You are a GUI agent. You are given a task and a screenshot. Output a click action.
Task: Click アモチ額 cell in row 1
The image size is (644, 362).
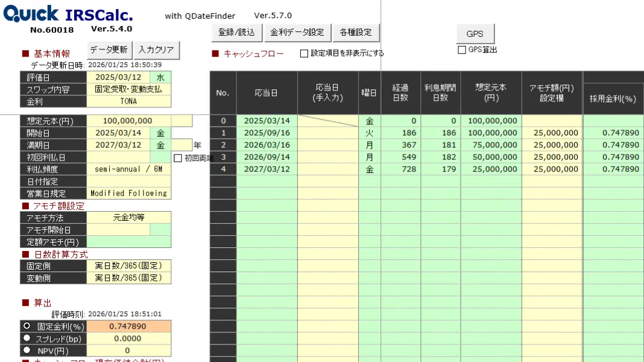[552, 133]
